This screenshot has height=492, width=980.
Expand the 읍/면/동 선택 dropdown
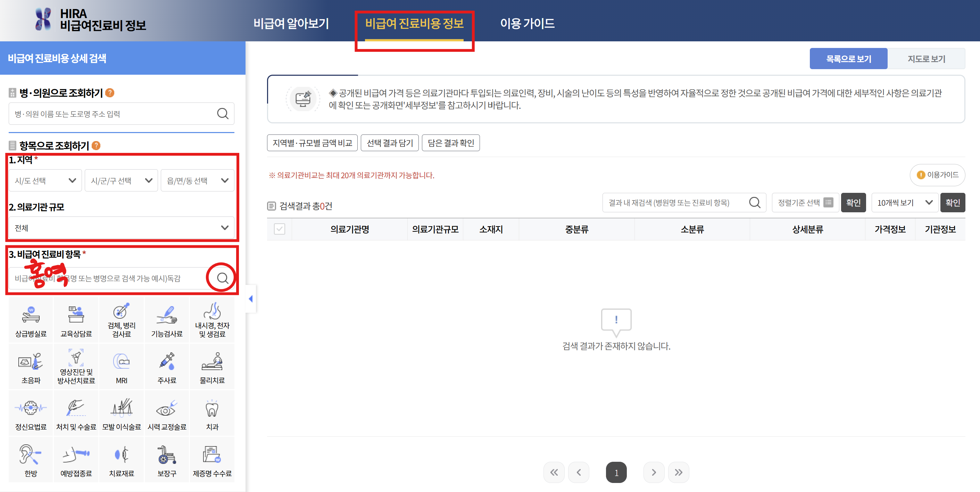(197, 180)
